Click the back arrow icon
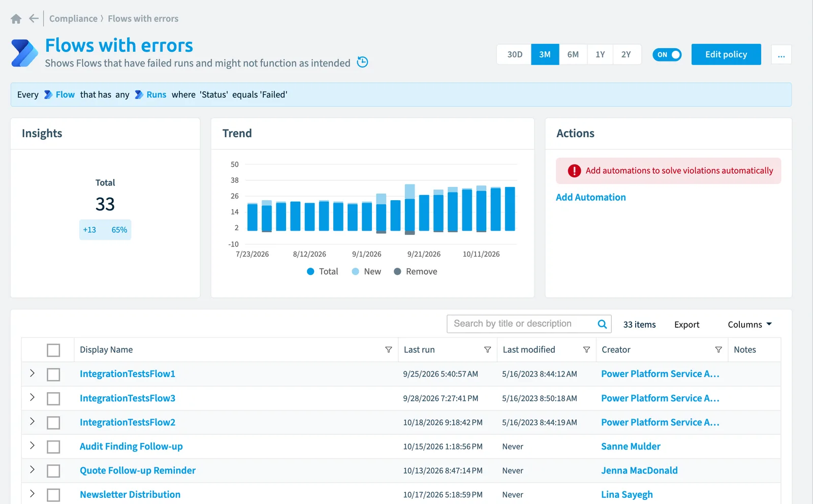The width and height of the screenshot is (813, 504). (x=34, y=19)
